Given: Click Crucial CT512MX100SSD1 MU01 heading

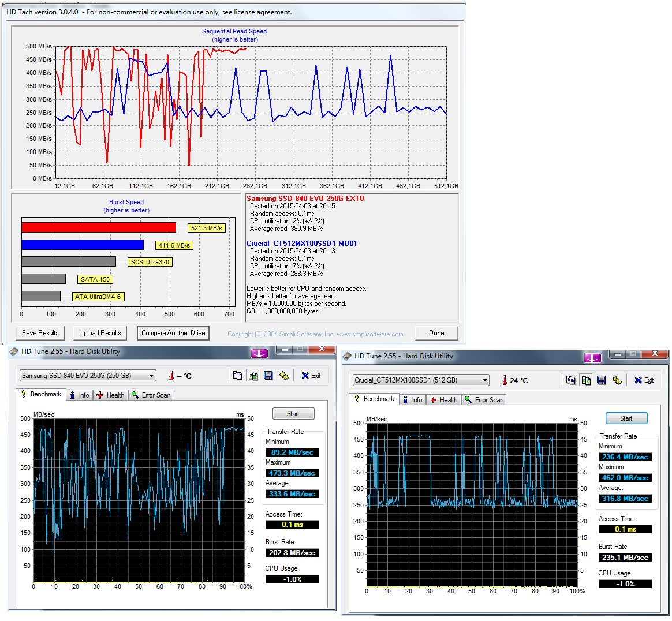Looking at the screenshot, I should pyautogui.click(x=302, y=244).
